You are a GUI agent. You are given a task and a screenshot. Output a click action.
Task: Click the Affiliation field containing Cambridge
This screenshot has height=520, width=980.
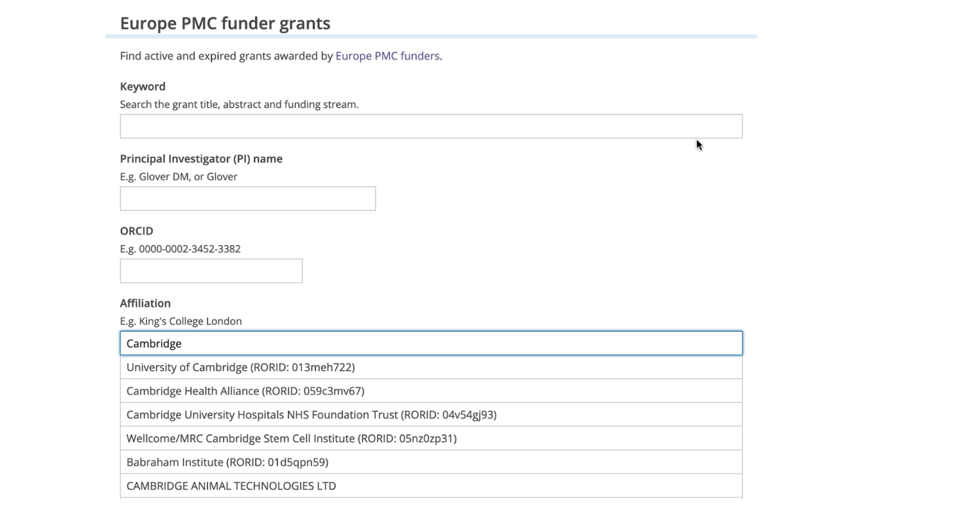(431, 343)
